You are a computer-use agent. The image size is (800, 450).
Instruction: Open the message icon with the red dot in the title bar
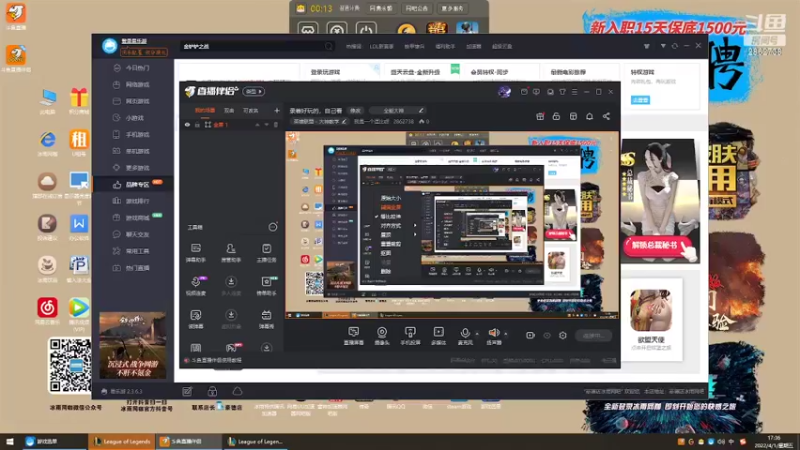point(524,92)
